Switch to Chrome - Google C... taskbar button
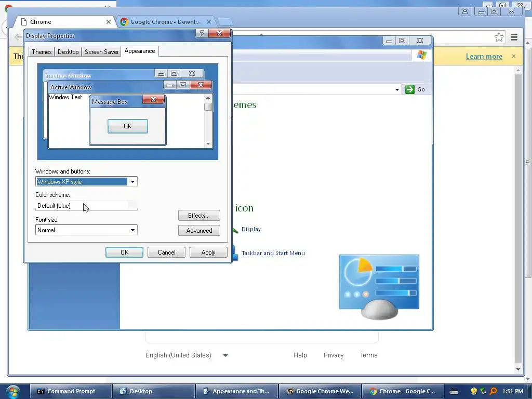This screenshot has width=532, height=399. (403, 391)
